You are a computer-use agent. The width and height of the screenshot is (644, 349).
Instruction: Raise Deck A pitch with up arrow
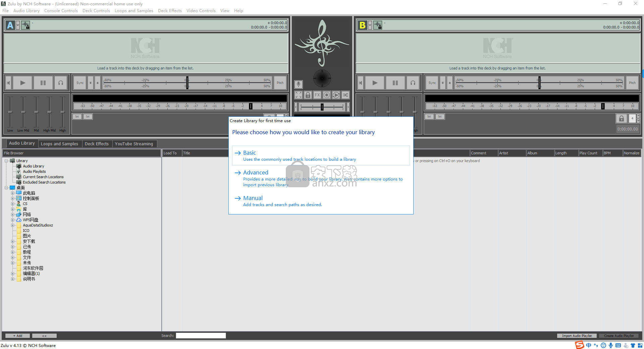pyautogui.click(x=98, y=83)
